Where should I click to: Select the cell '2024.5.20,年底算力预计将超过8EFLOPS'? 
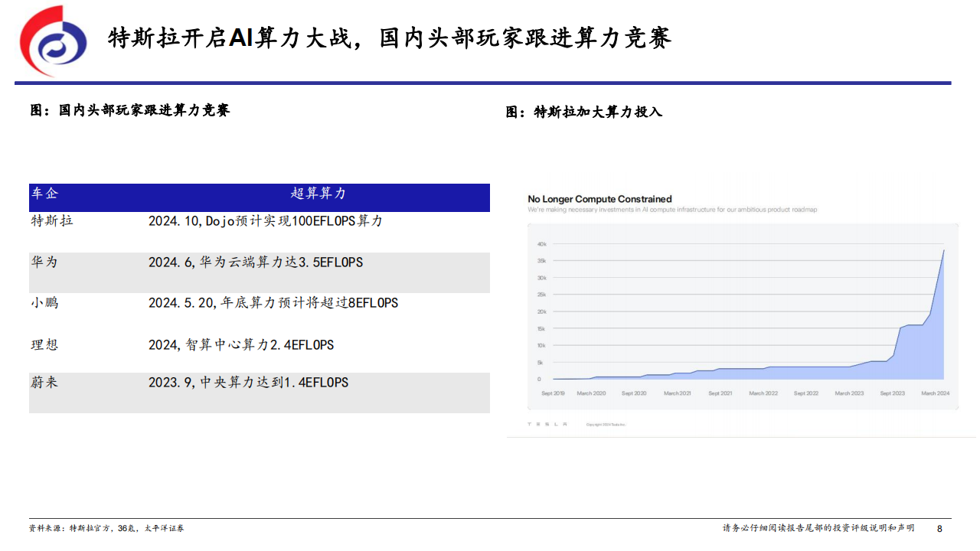tap(273, 303)
